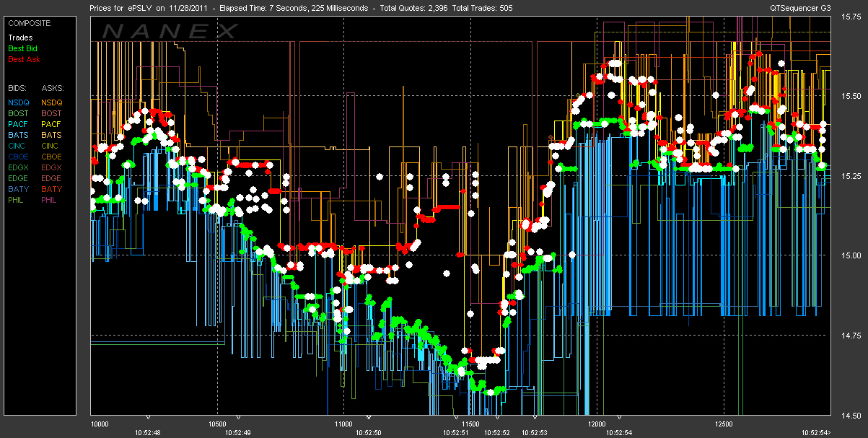Click the 10:52:53 time label
The height and width of the screenshot is (438, 868).
click(535, 432)
